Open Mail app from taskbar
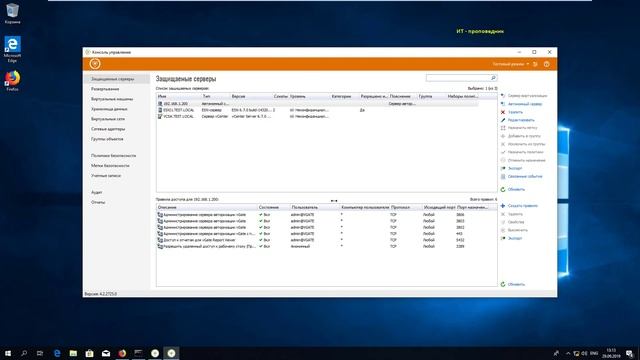This screenshot has width=640, height=360. pos(106,353)
